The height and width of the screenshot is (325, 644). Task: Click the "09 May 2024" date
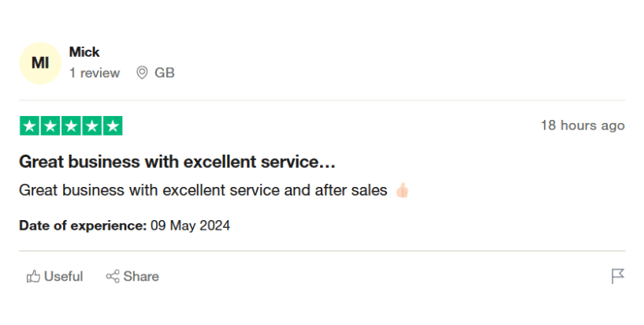(x=190, y=226)
